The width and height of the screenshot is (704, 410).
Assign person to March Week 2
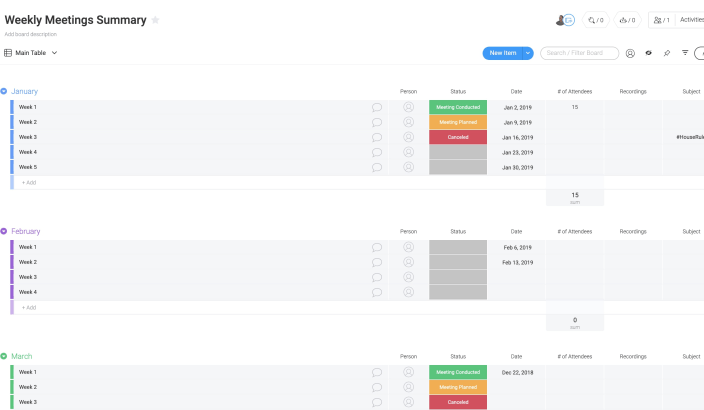[409, 387]
